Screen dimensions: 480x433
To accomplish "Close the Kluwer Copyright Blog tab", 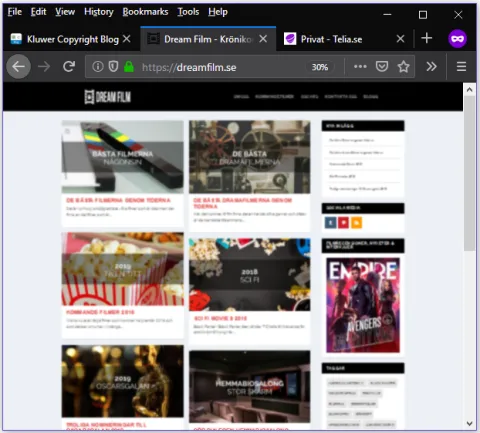I will pyautogui.click(x=127, y=39).
